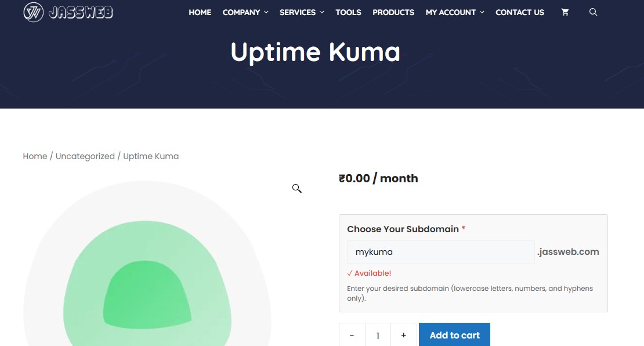Click the quantity number field
This screenshot has width=644, height=346.
click(x=378, y=336)
